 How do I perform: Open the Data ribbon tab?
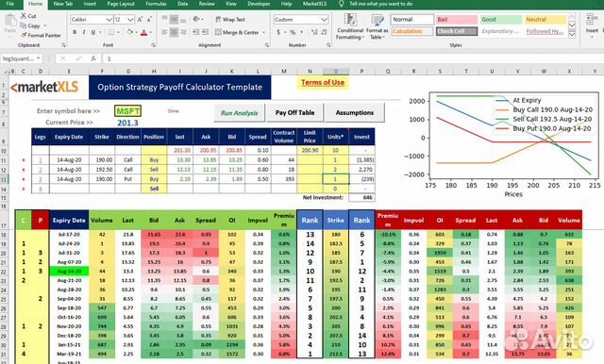click(x=182, y=4)
